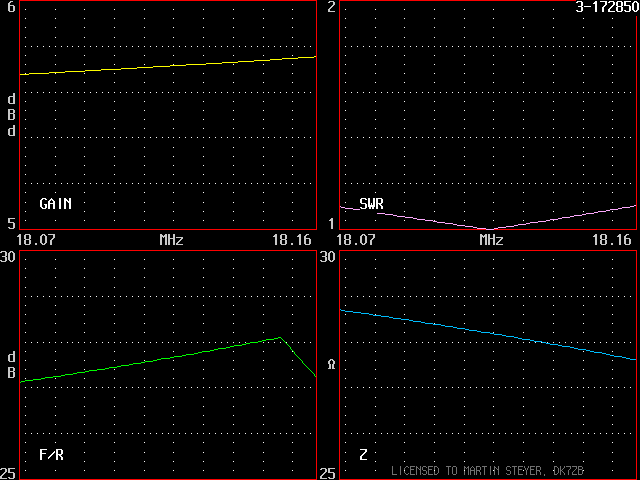Click the 30 on the Z axis

(x=327, y=257)
